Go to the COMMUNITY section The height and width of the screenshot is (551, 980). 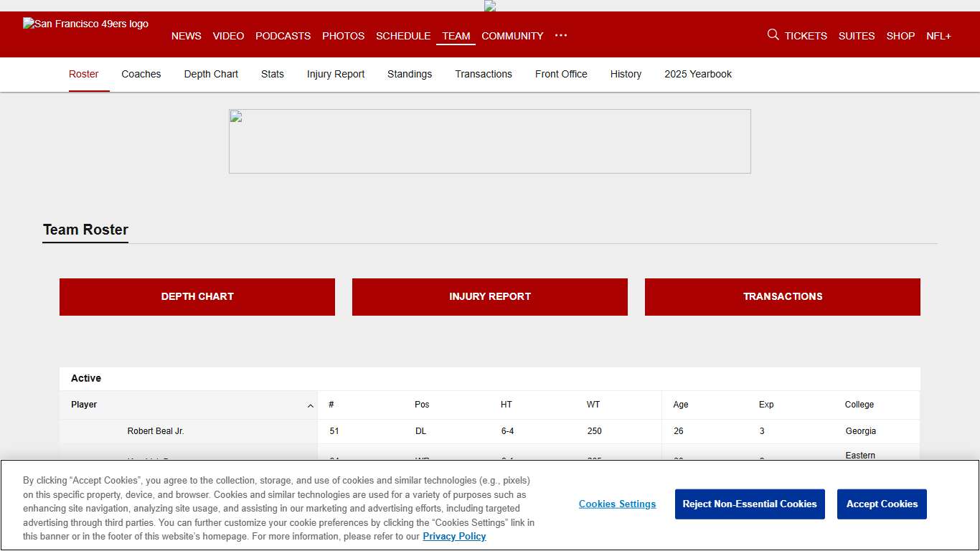click(x=512, y=36)
